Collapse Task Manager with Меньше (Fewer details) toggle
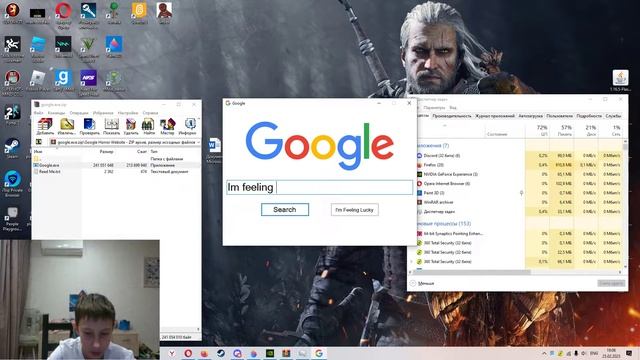Image resolution: width=640 pixels, height=360 pixels. tap(422, 283)
